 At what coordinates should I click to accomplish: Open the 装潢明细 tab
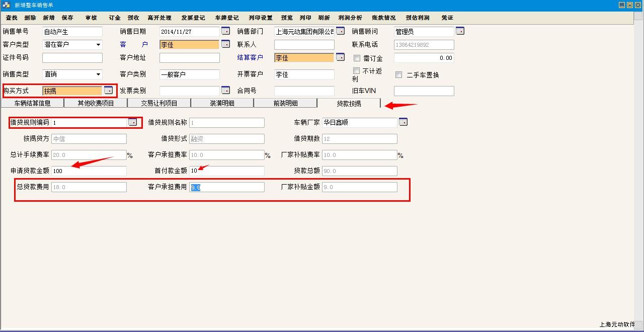(x=222, y=103)
